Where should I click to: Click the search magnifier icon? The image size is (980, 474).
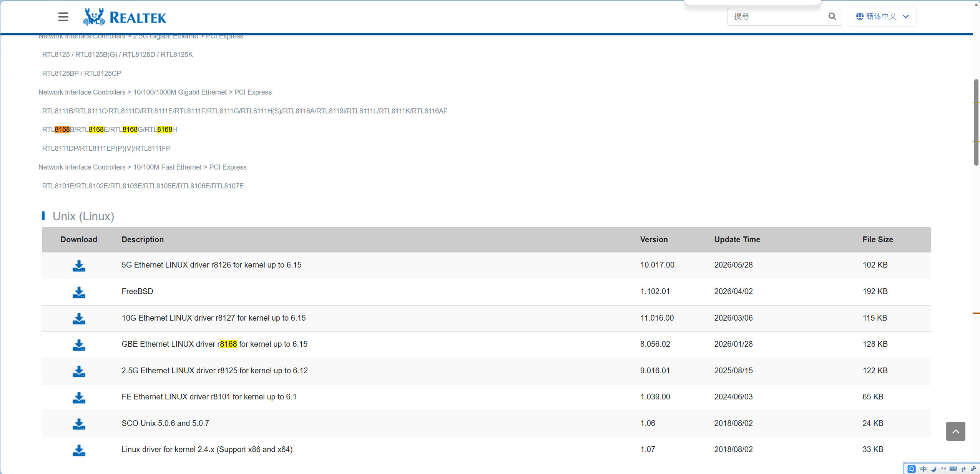pos(832,17)
